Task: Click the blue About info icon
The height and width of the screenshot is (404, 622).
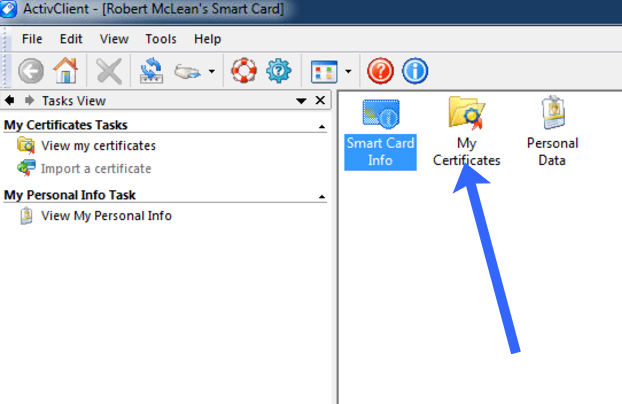Action: [415, 71]
